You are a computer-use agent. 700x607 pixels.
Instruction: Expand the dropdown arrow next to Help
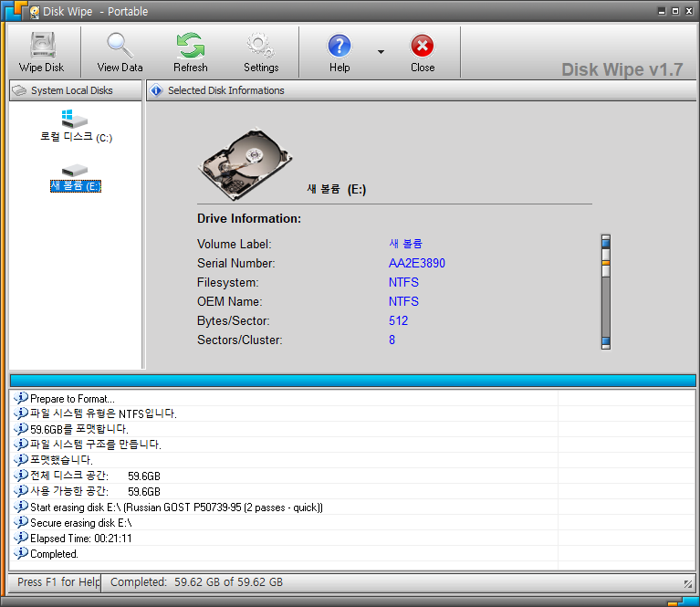click(381, 52)
